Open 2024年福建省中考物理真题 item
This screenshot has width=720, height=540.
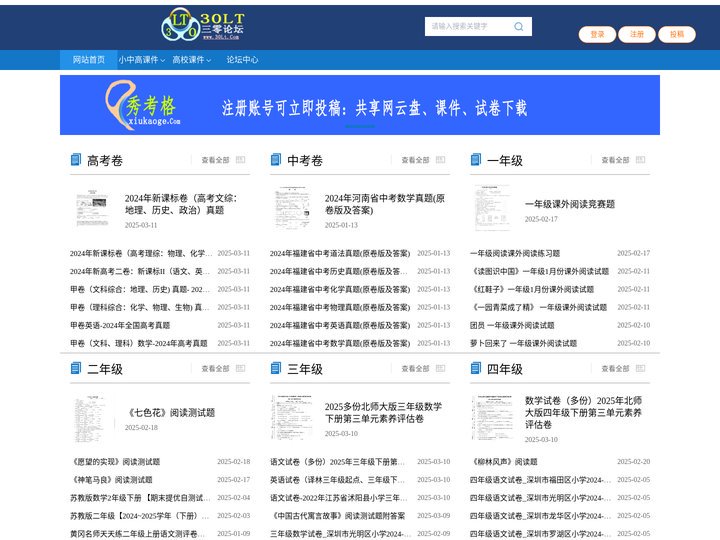point(340,307)
